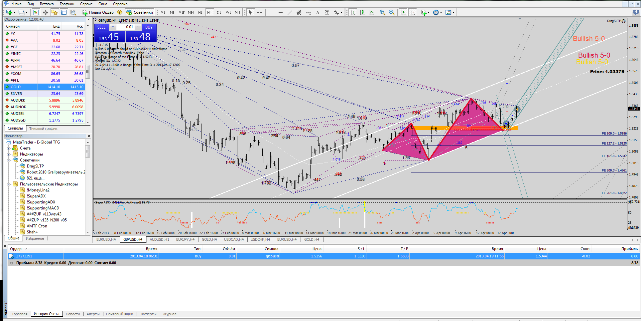The width and height of the screenshot is (644, 321).
Task: Expand the Счета tree node
Action: coord(8,148)
